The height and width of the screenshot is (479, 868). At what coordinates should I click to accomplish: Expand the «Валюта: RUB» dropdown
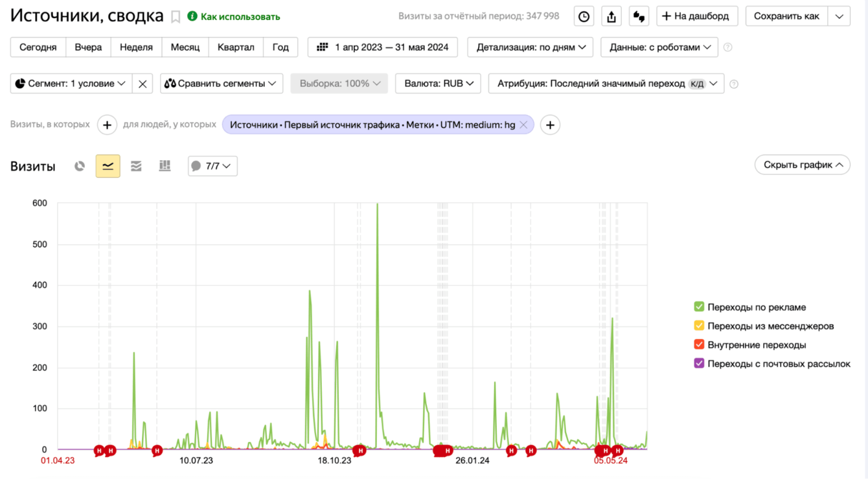pos(438,84)
